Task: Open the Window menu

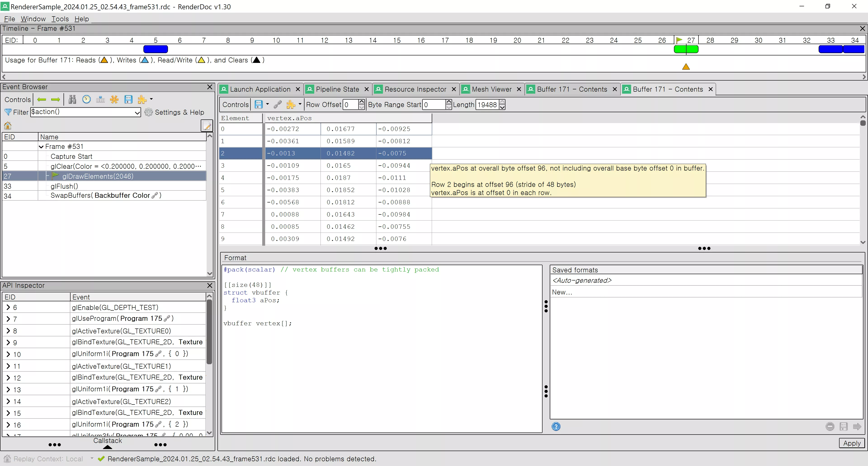Action: (33, 19)
